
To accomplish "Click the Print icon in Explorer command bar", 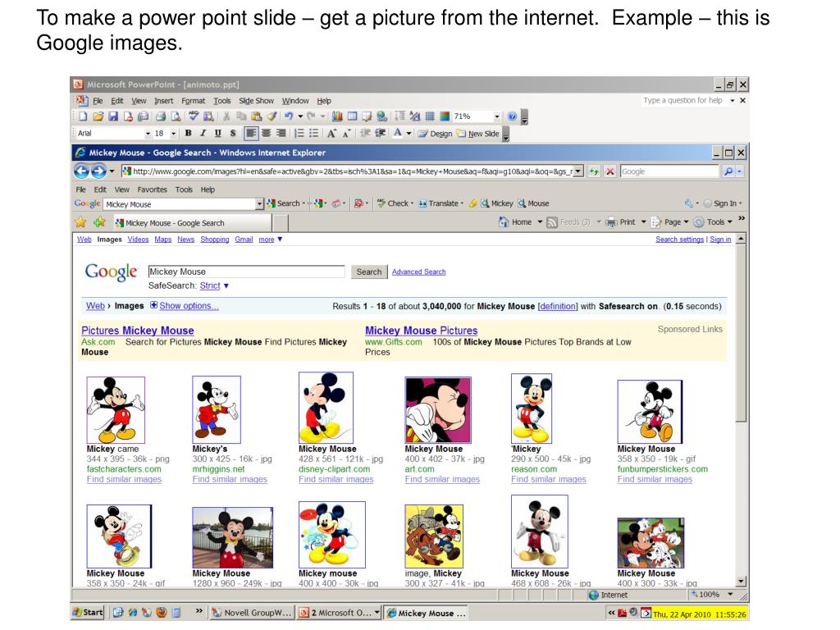I will [611, 222].
